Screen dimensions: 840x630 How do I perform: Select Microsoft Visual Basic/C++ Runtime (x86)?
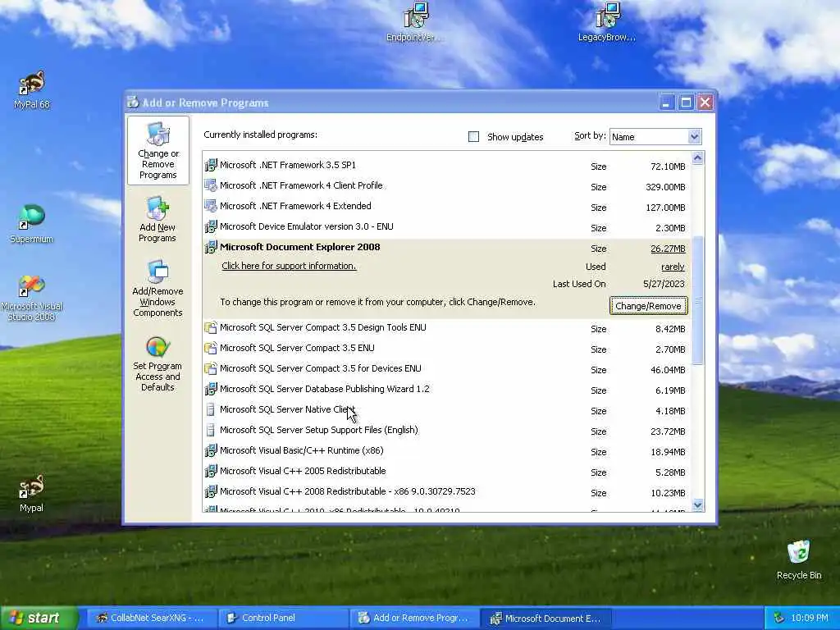446,450
